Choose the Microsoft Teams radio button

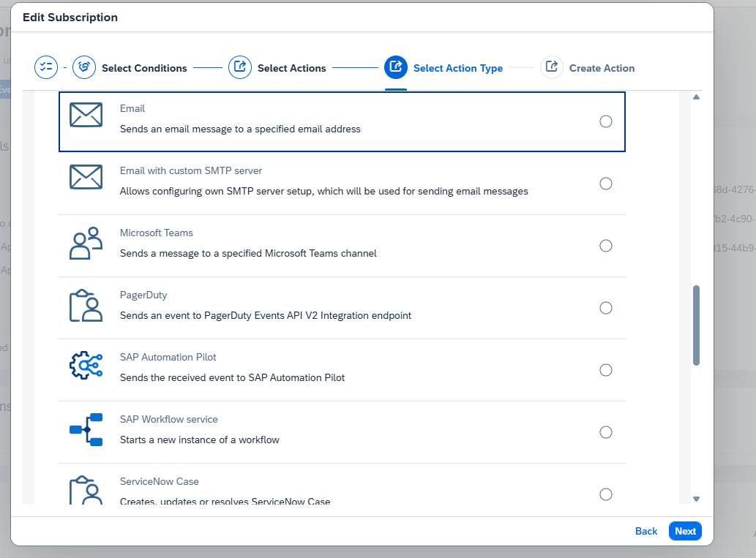coord(606,246)
